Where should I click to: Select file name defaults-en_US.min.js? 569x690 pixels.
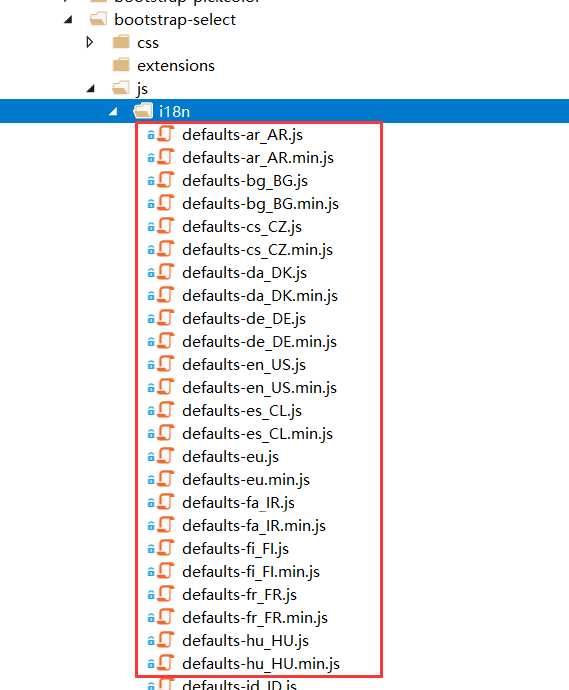(x=260, y=388)
